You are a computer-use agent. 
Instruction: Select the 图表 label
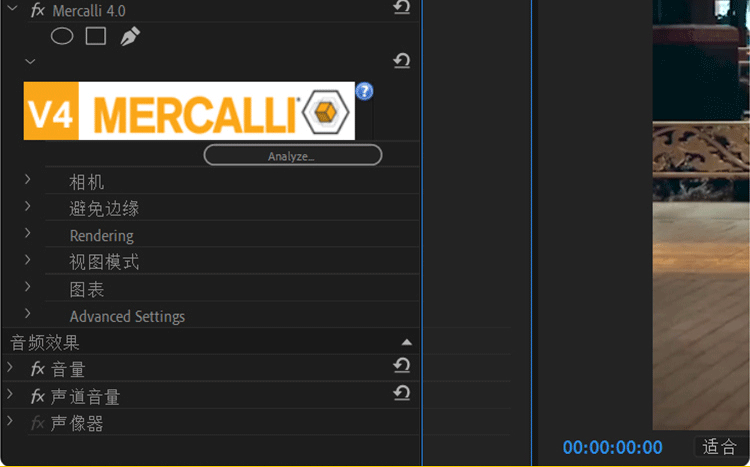(x=87, y=289)
